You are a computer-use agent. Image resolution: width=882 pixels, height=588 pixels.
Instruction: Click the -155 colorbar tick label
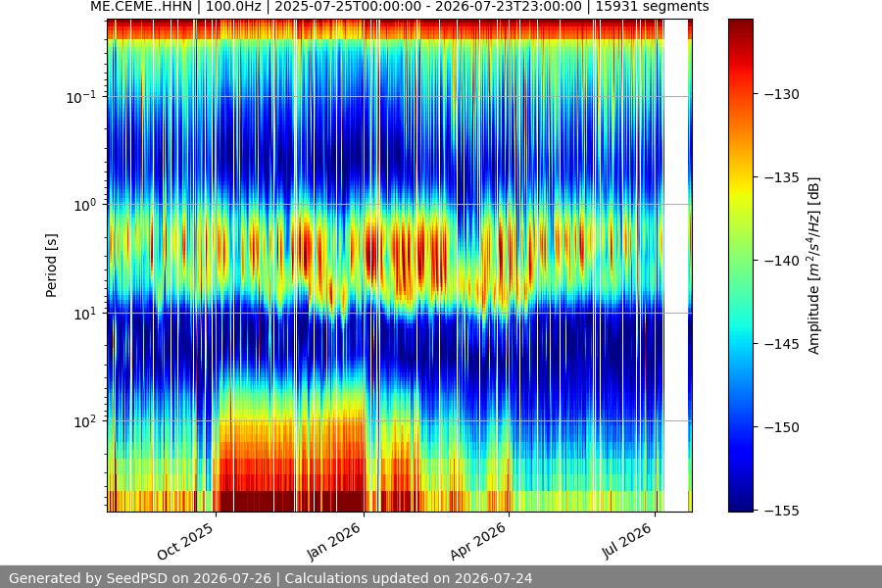tap(781, 511)
